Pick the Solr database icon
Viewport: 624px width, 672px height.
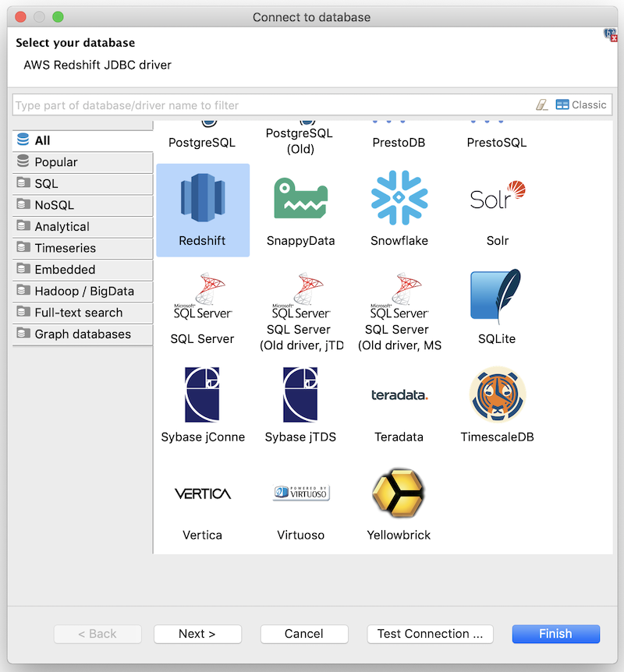(x=498, y=196)
